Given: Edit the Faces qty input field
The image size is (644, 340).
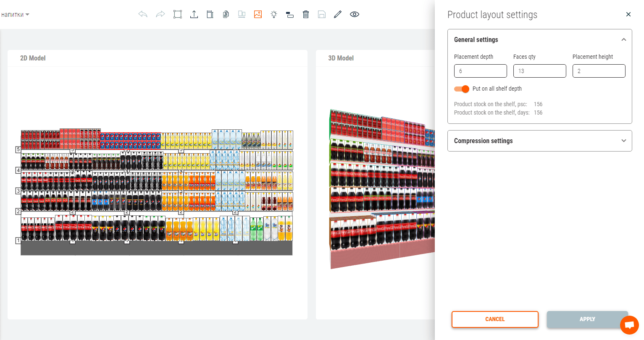Looking at the screenshot, I should [x=539, y=71].
